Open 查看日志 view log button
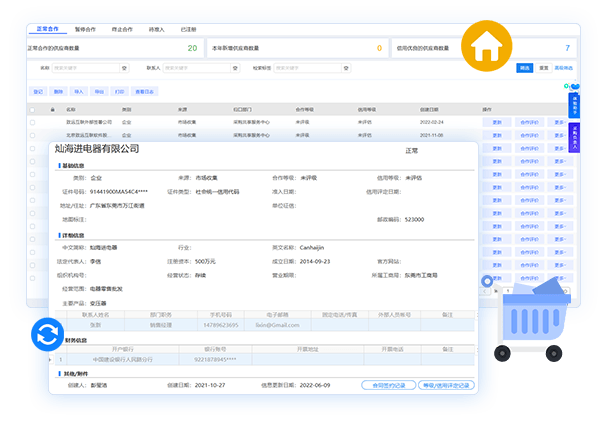605x428 pixels. pyautogui.click(x=144, y=91)
